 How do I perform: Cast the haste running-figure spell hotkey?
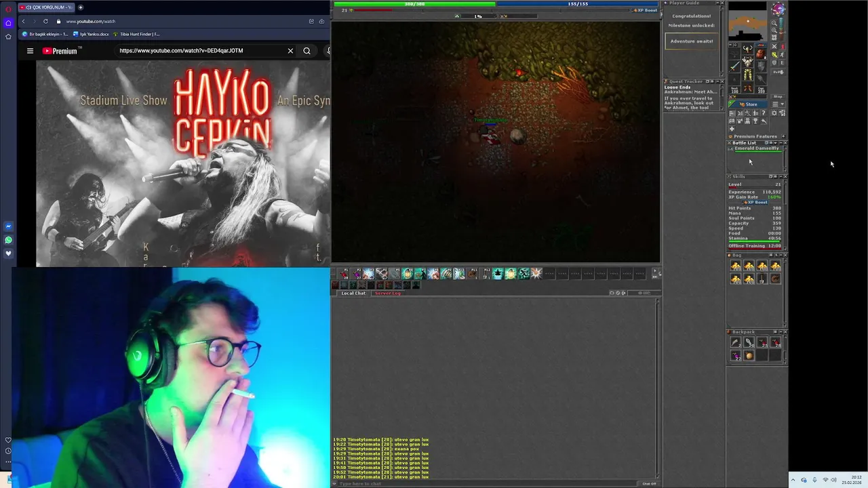pyautogui.click(x=524, y=274)
